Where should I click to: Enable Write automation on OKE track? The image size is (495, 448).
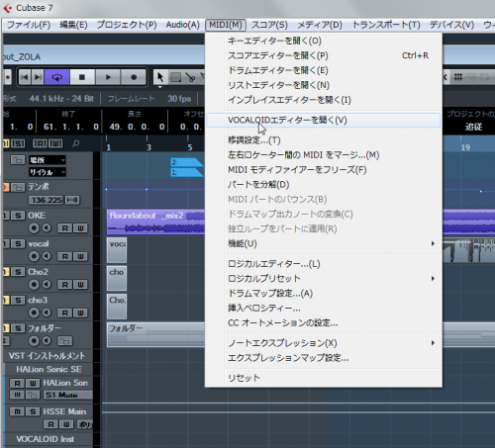pyautogui.click(x=80, y=228)
